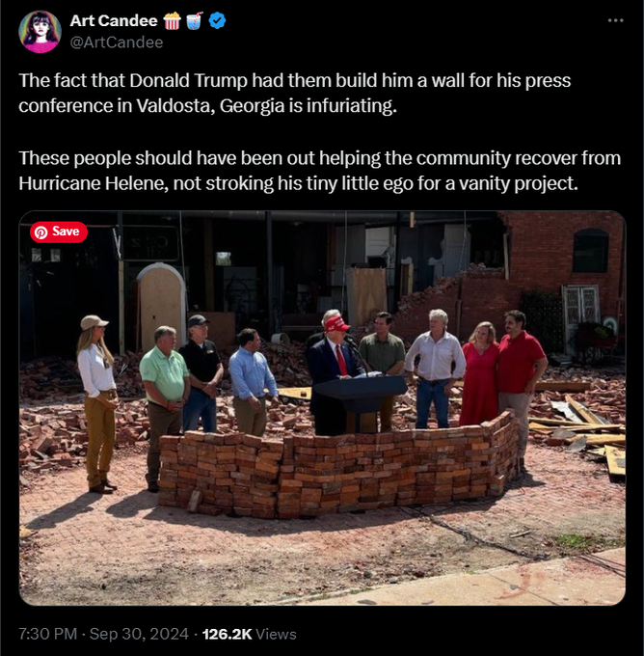Click the stacked brick wall in the photo

338,466
